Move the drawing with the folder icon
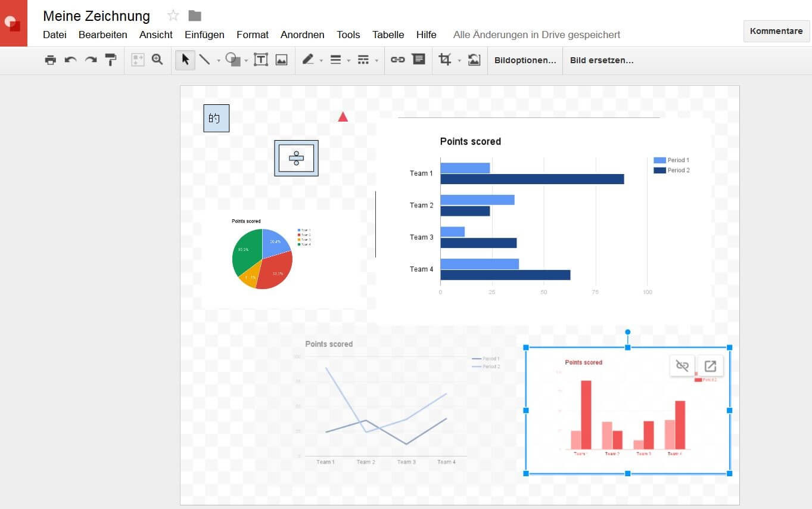The image size is (812, 509). [195, 15]
